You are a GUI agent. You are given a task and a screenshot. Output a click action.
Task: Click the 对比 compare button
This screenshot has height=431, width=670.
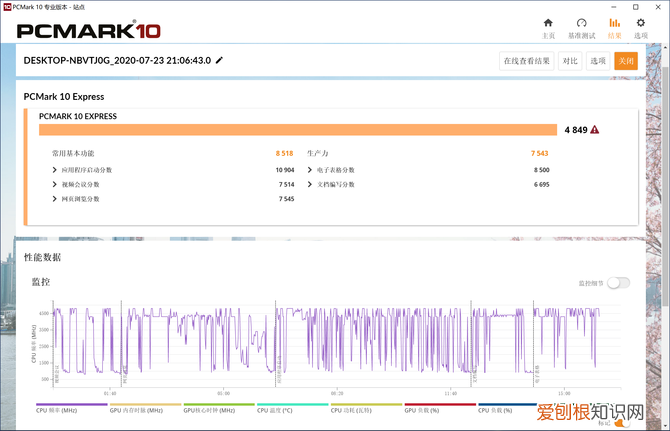569,60
